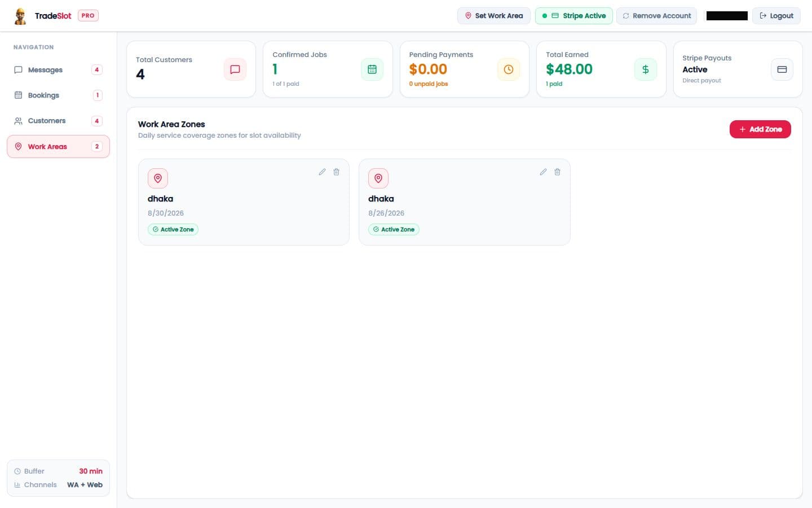The height and width of the screenshot is (508, 812).
Task: Edit the dhaka zone dated 8/26/2026
Action: coord(543,172)
